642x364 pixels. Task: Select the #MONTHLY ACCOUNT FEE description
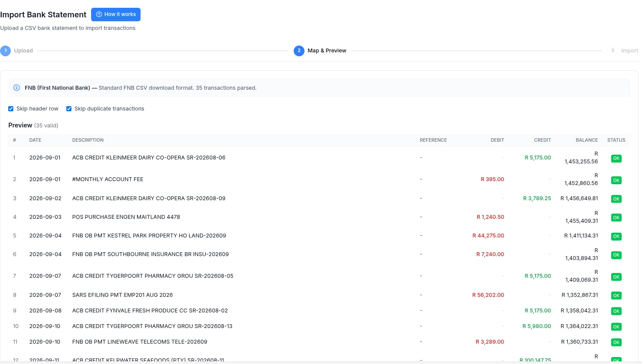pos(108,179)
